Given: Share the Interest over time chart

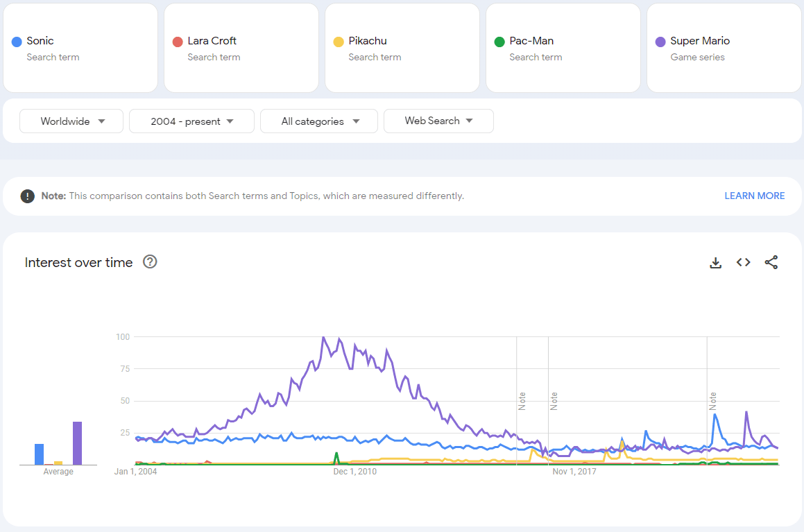Looking at the screenshot, I should [x=771, y=262].
